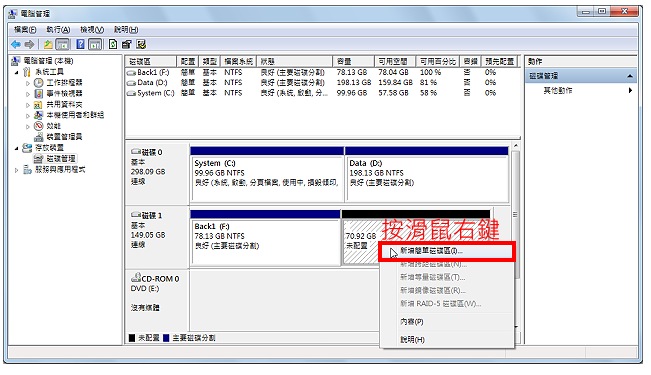Image resolution: width=651 pixels, height=375 pixels.
Task: Expand the 工作排程器 tree node
Action: coord(28,83)
